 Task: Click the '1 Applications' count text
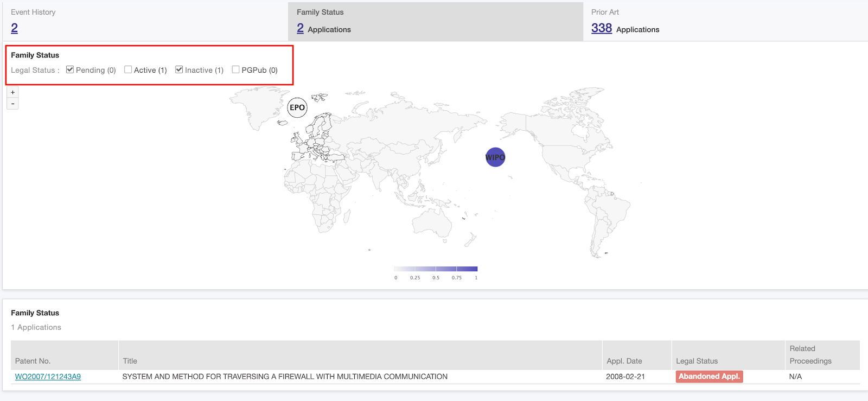click(x=36, y=327)
